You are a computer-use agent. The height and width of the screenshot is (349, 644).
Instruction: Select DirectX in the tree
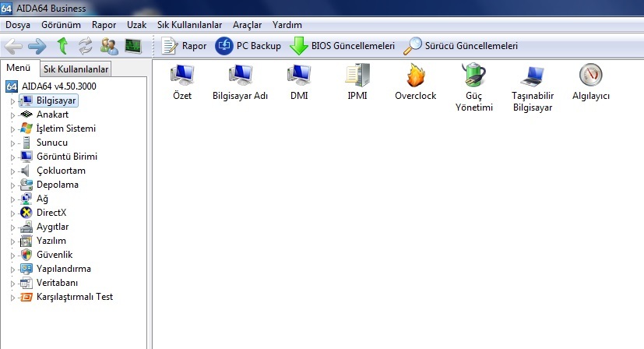(x=43, y=213)
